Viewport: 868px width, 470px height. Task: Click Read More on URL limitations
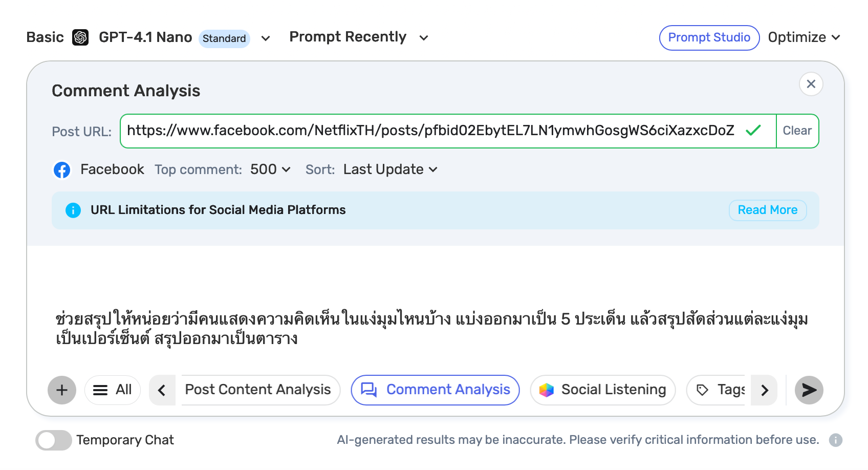coord(767,210)
